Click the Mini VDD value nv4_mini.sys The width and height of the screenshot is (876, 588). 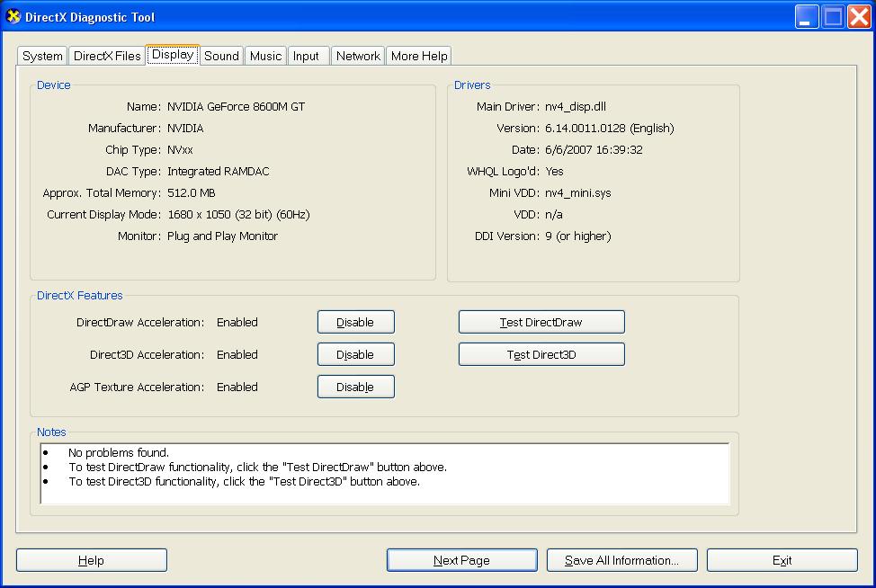click(x=577, y=193)
